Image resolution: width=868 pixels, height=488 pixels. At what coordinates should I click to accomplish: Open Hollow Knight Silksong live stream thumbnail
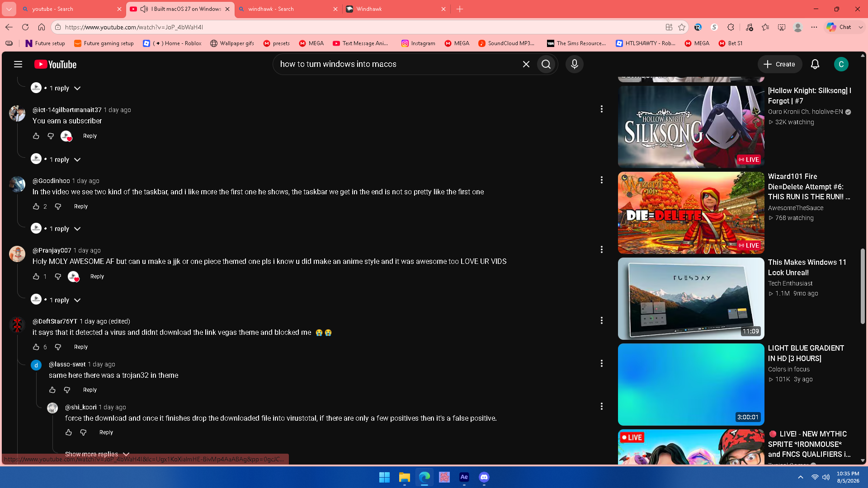click(x=691, y=127)
